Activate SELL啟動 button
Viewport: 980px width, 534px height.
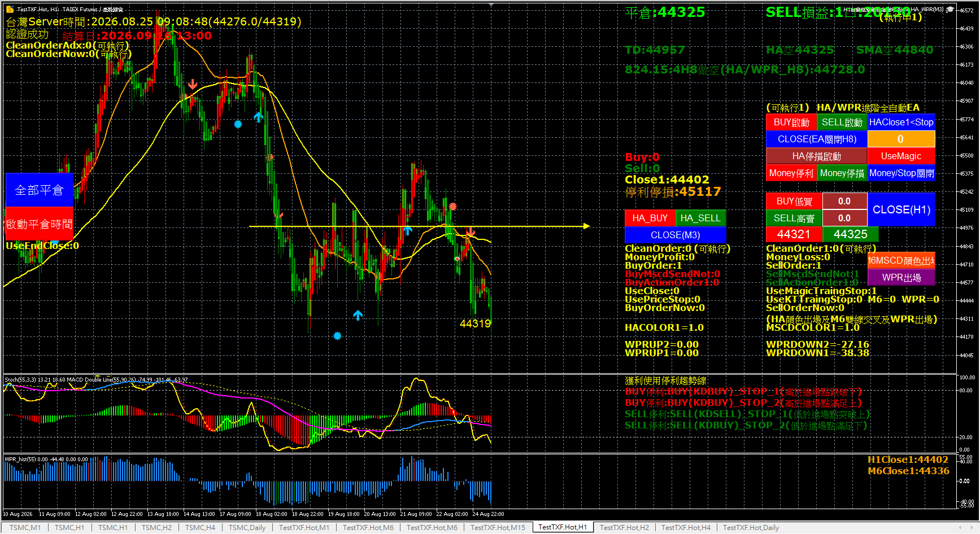[842, 122]
